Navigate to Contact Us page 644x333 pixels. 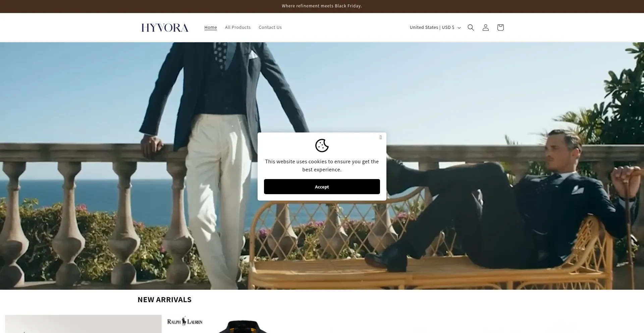(270, 27)
